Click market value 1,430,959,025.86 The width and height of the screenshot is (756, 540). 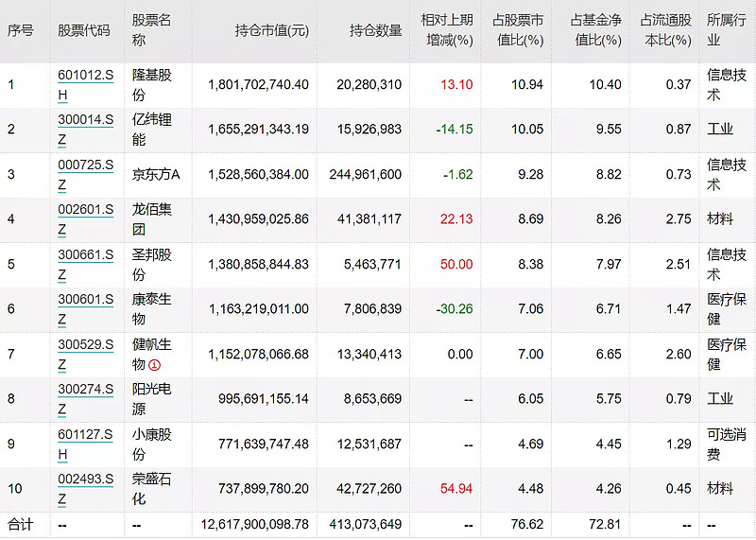pyautogui.click(x=258, y=219)
